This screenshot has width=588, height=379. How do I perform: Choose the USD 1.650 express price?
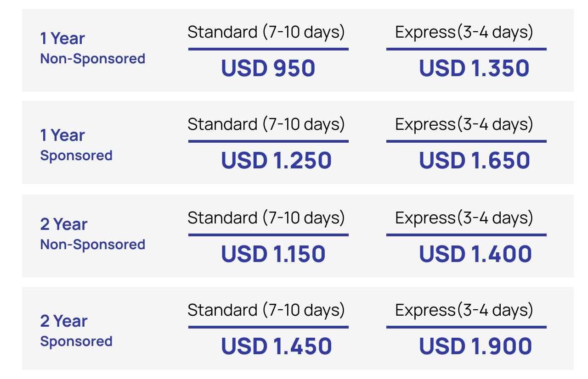475,161
